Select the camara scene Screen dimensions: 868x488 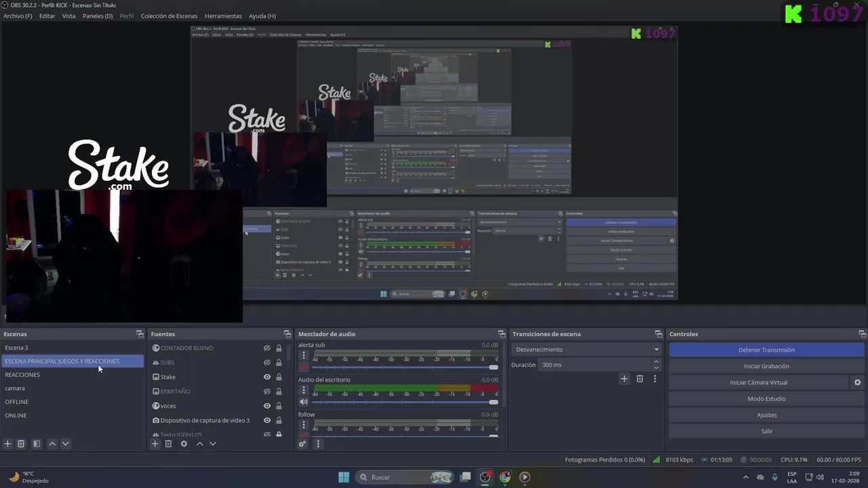point(72,388)
